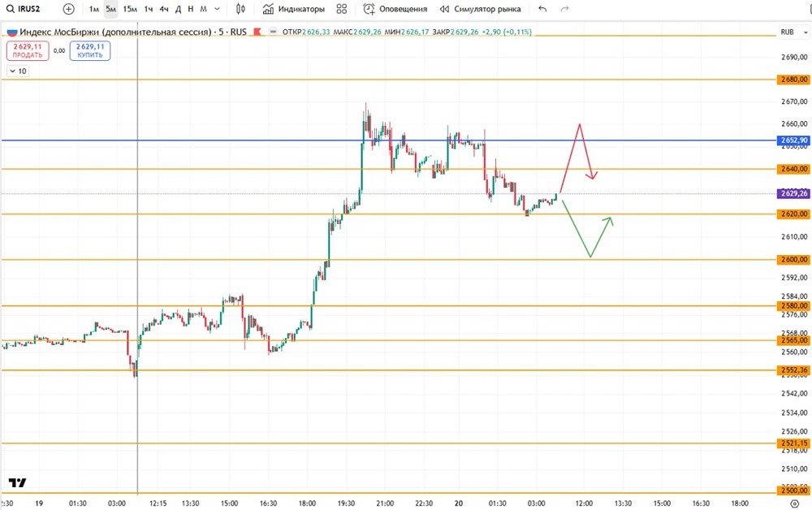
Task: Open indicator templates grid icon
Action: pyautogui.click(x=342, y=9)
